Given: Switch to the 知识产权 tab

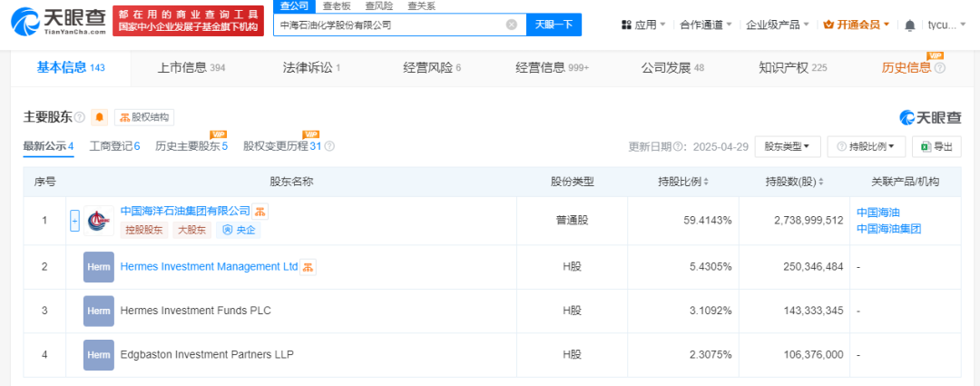Looking at the screenshot, I should [x=792, y=68].
